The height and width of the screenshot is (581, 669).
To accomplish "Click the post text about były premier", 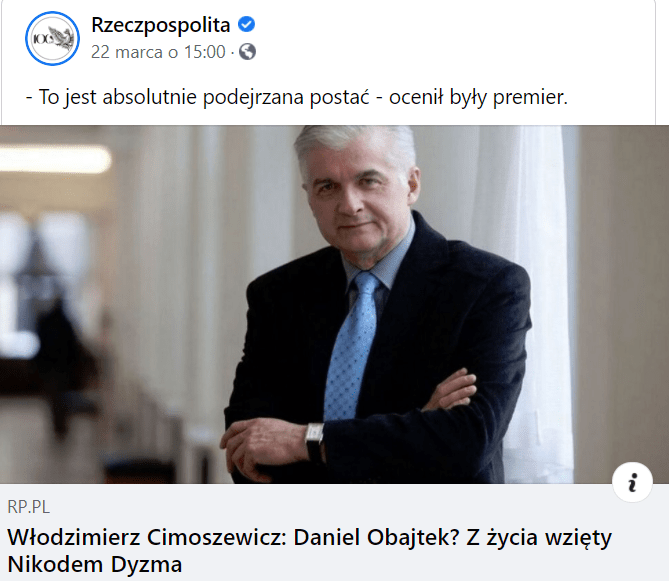I will 297,97.
